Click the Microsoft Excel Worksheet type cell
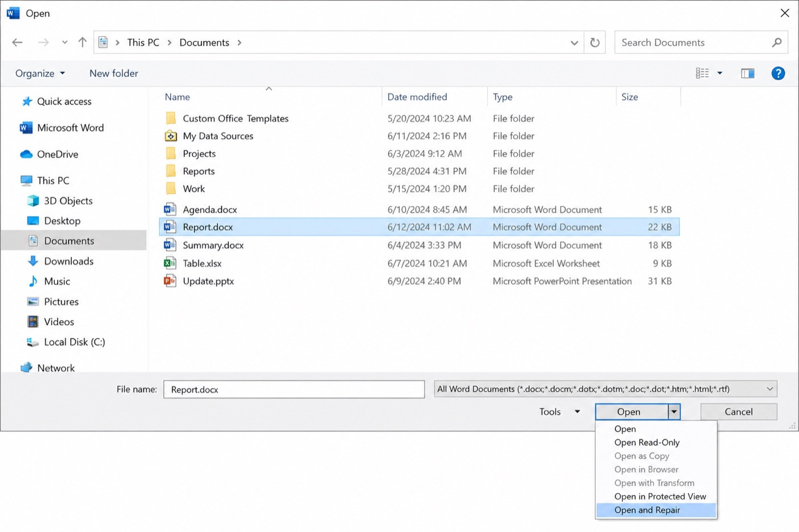Viewport: 799px width, 532px height. 546,263
